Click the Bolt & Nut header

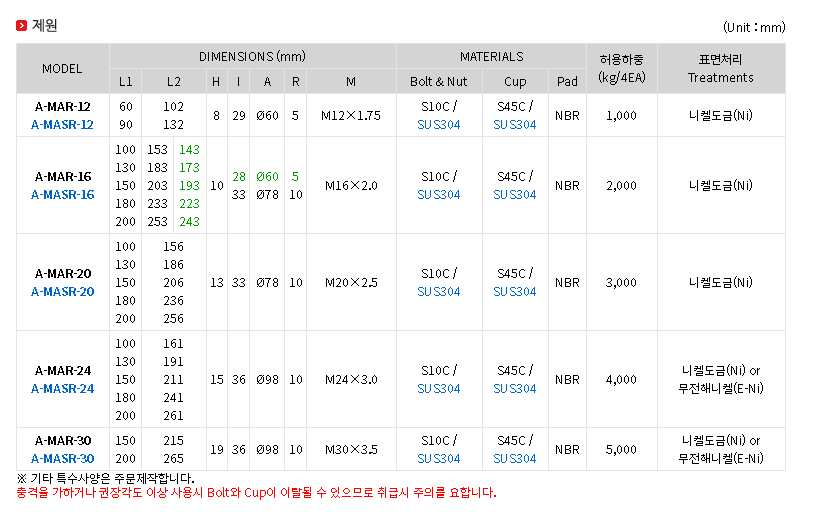point(439,82)
